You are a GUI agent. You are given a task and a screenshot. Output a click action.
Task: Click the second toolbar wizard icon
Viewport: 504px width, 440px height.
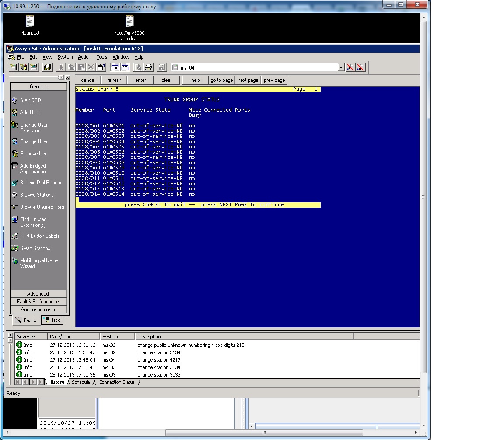[x=24, y=67]
